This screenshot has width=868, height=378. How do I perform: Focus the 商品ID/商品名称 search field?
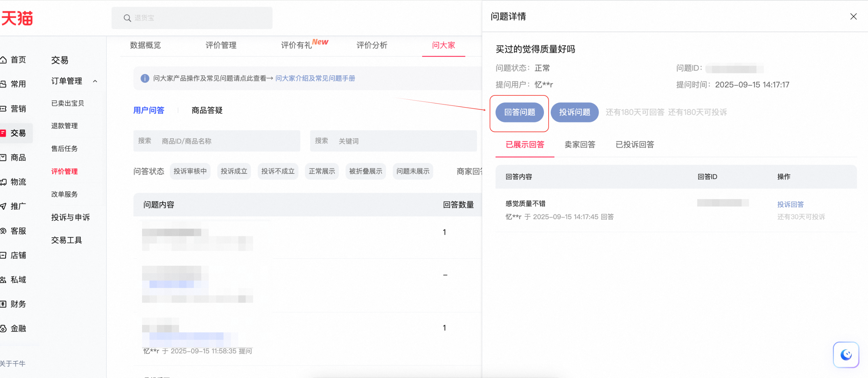pos(216,141)
